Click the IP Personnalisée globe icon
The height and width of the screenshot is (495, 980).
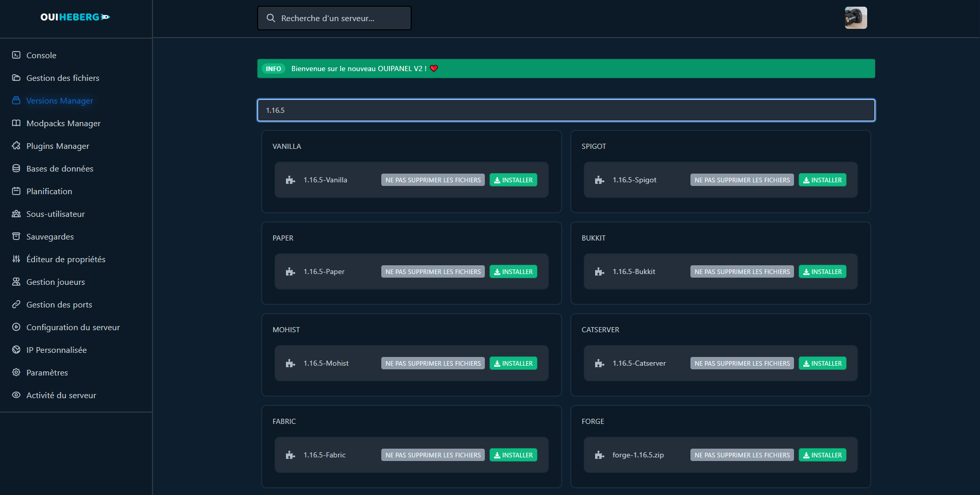point(16,350)
